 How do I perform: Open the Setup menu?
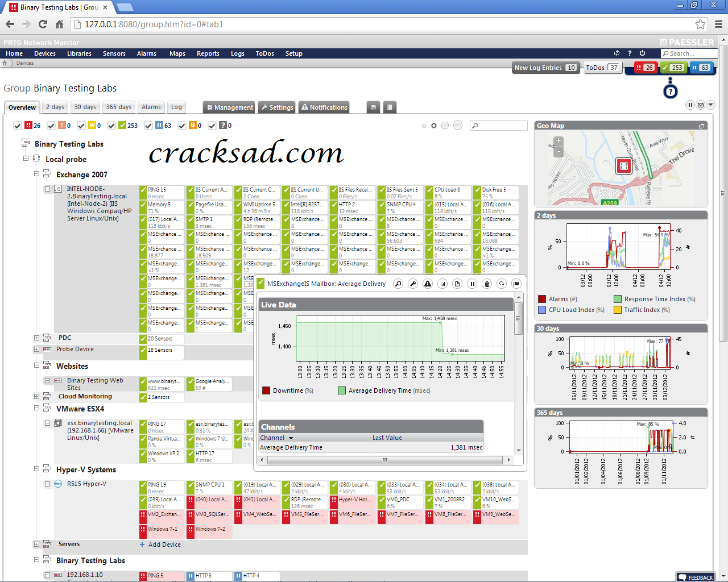click(294, 53)
